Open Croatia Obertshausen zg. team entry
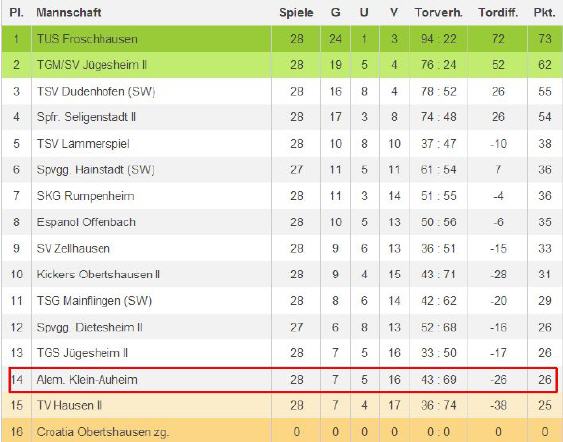The width and height of the screenshot is (563, 442). coord(103,432)
